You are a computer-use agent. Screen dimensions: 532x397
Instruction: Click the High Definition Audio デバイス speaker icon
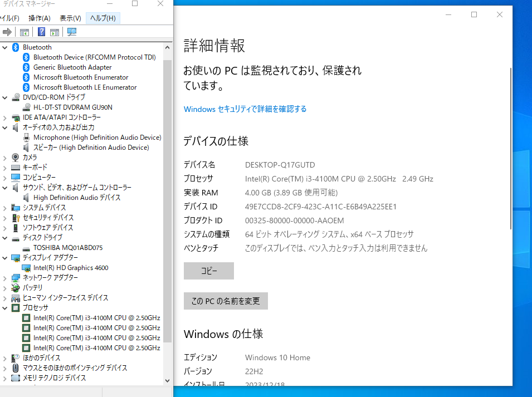[x=26, y=197]
